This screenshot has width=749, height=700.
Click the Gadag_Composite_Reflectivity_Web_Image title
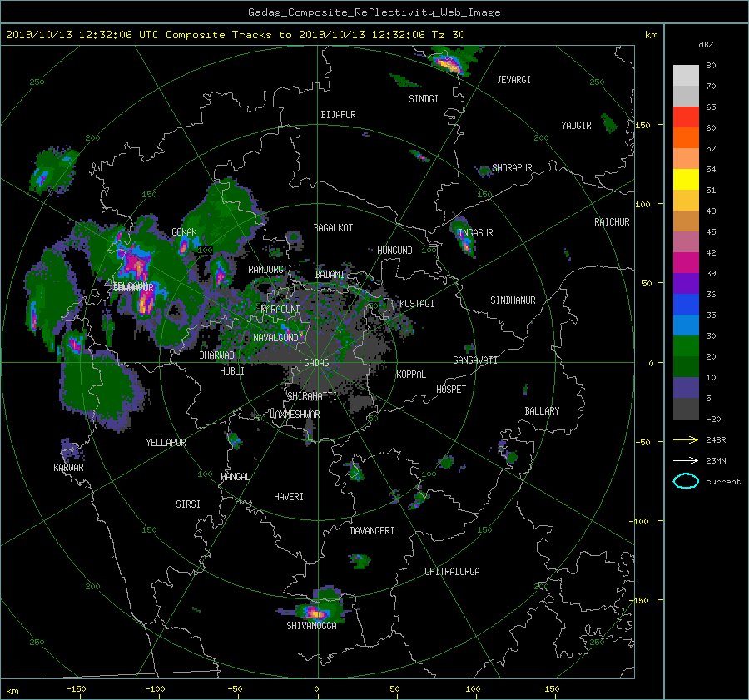click(374, 12)
